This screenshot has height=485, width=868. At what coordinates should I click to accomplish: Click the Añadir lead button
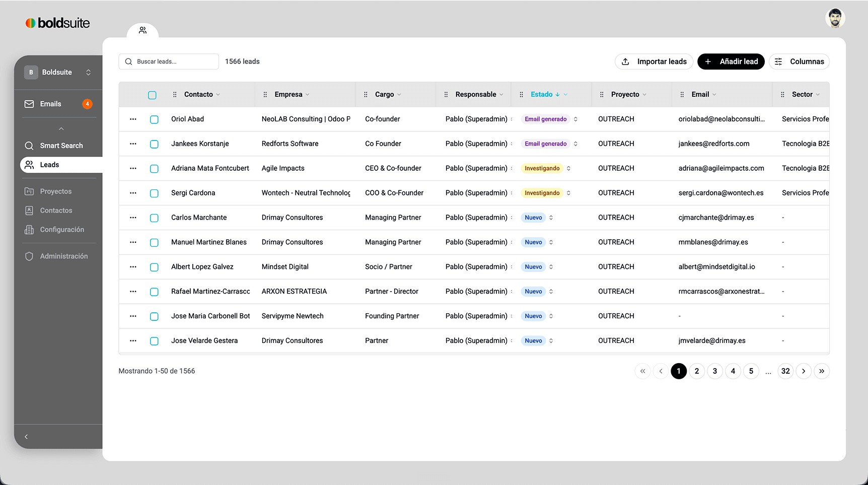point(731,61)
